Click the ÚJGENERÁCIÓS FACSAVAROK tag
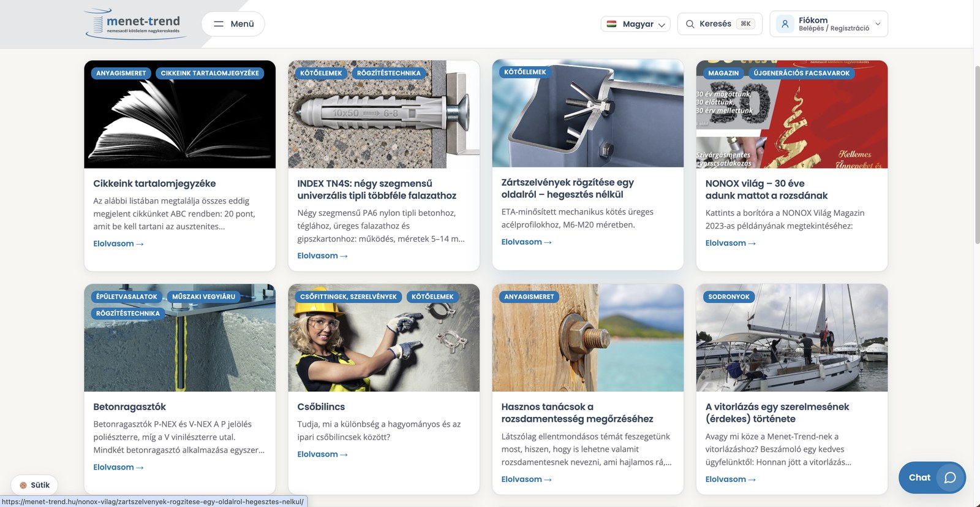This screenshot has width=980, height=507. [x=801, y=73]
